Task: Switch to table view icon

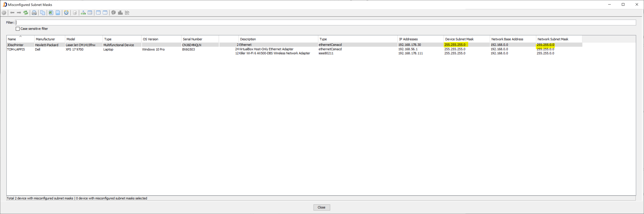Action: tap(90, 12)
